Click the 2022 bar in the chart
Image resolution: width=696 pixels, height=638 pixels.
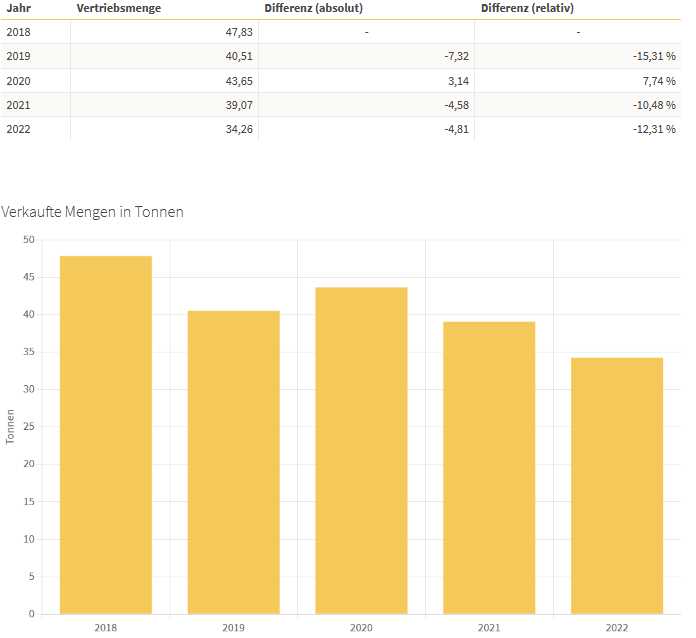617,486
